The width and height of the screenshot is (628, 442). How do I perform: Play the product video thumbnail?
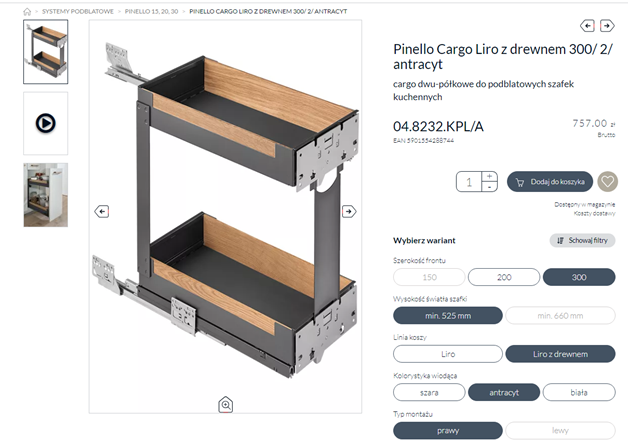(x=45, y=123)
